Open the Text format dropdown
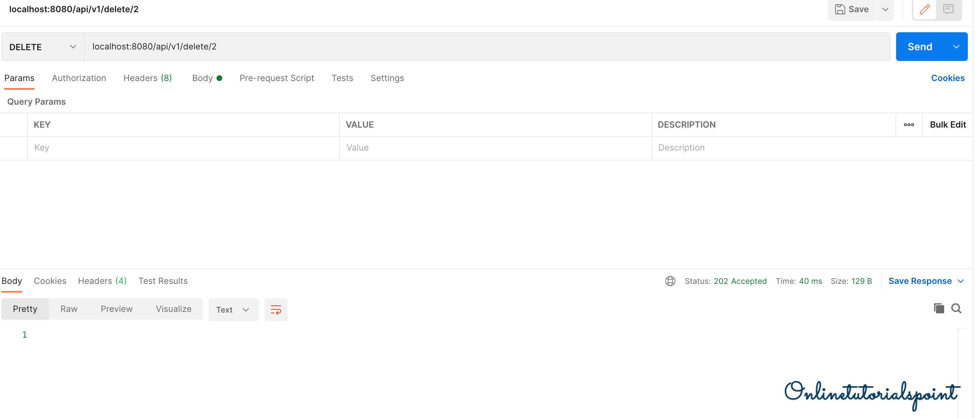This screenshot has height=418, width=980. [233, 310]
